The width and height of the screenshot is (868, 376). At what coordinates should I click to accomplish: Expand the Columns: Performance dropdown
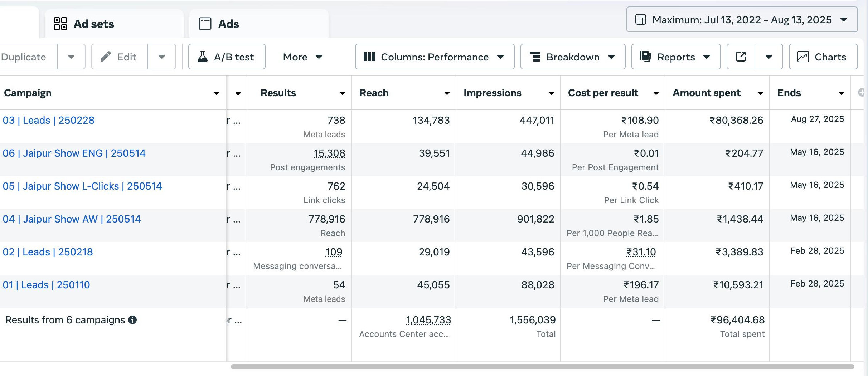pyautogui.click(x=434, y=57)
